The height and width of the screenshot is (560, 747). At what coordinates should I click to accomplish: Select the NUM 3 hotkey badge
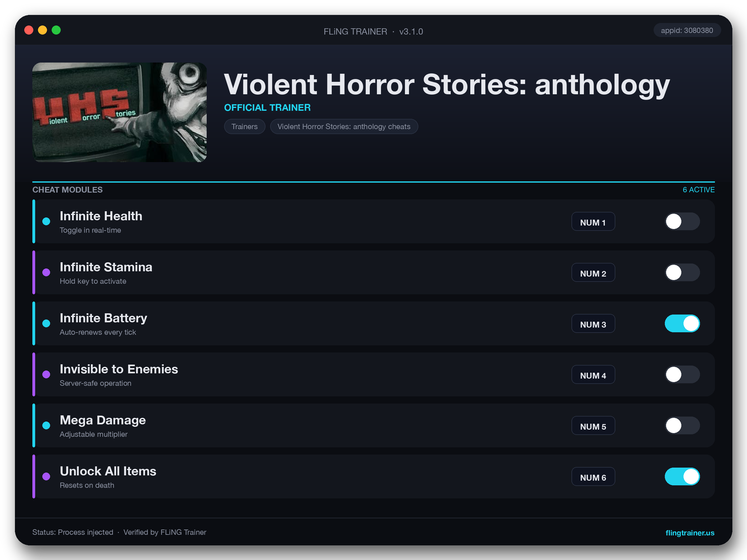(593, 323)
